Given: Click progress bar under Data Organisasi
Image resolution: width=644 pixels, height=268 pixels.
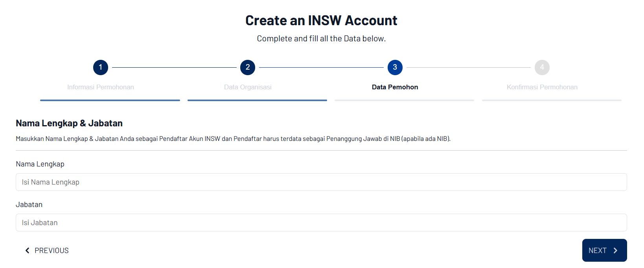Looking at the screenshot, I should point(257,100).
